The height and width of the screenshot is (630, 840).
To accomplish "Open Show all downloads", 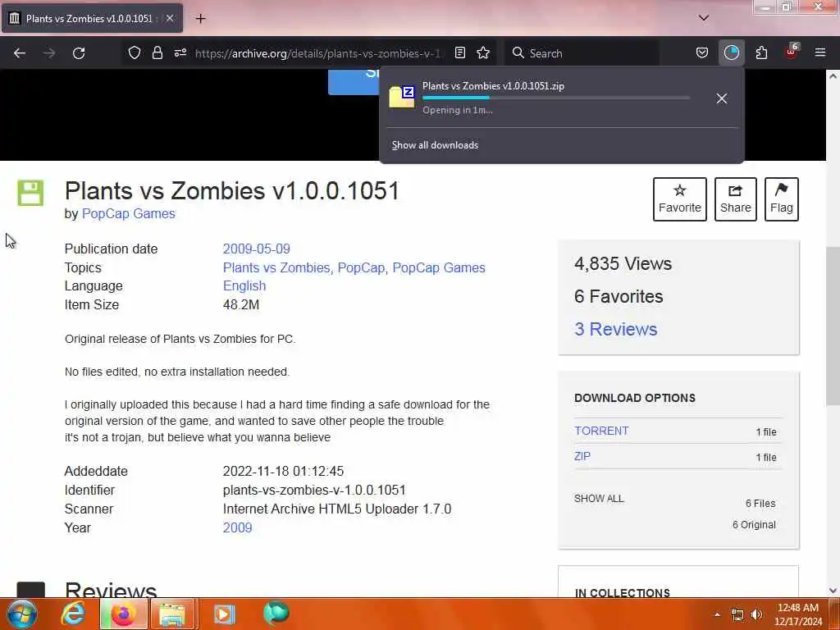I will (x=435, y=145).
